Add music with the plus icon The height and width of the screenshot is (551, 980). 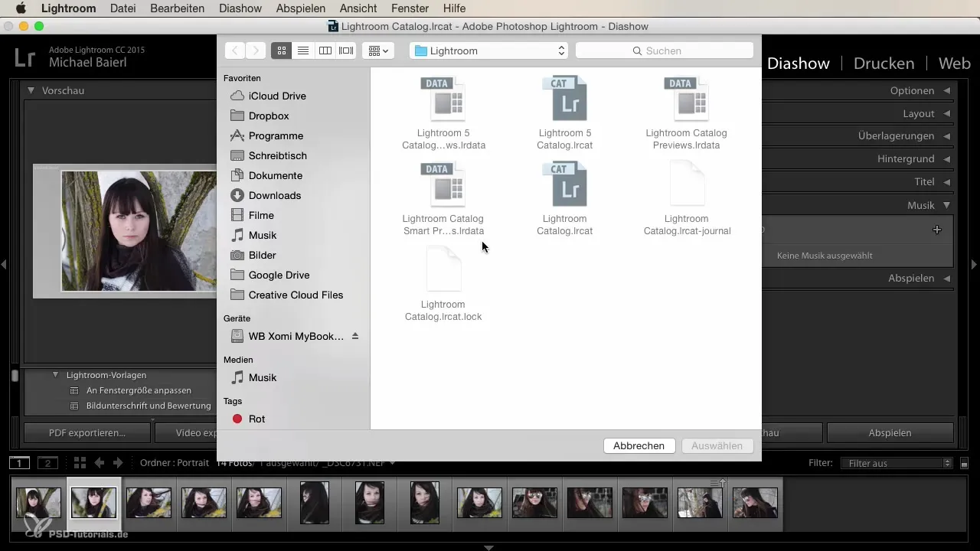point(936,230)
